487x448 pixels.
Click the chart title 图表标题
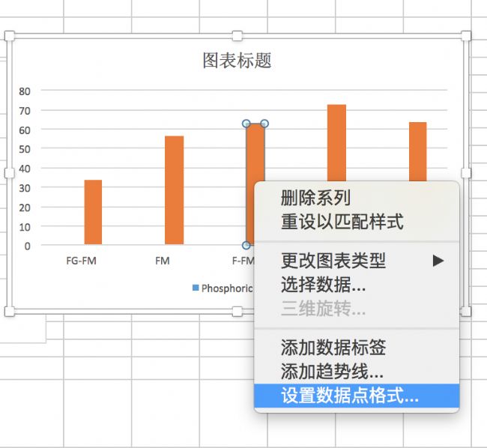coord(237,61)
